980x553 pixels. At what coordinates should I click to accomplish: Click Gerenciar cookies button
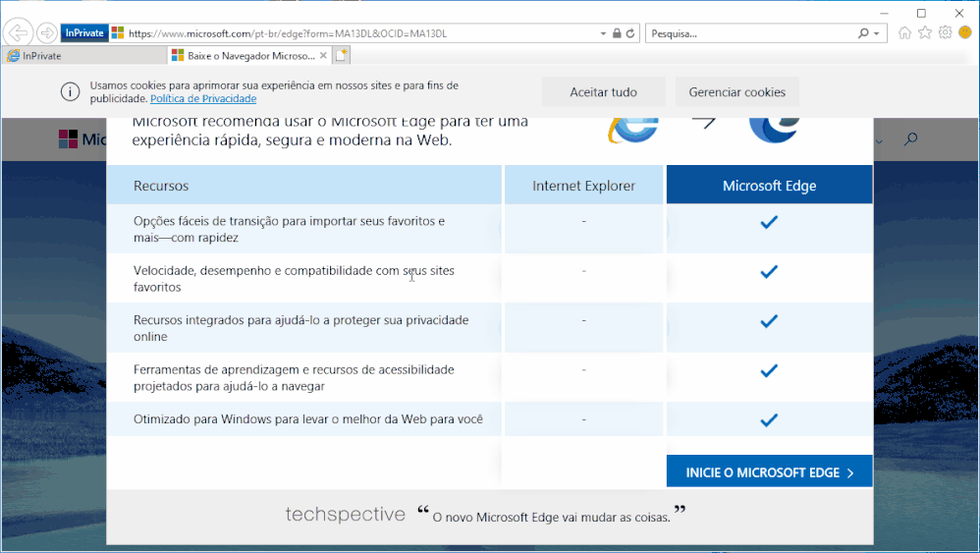pyautogui.click(x=736, y=92)
